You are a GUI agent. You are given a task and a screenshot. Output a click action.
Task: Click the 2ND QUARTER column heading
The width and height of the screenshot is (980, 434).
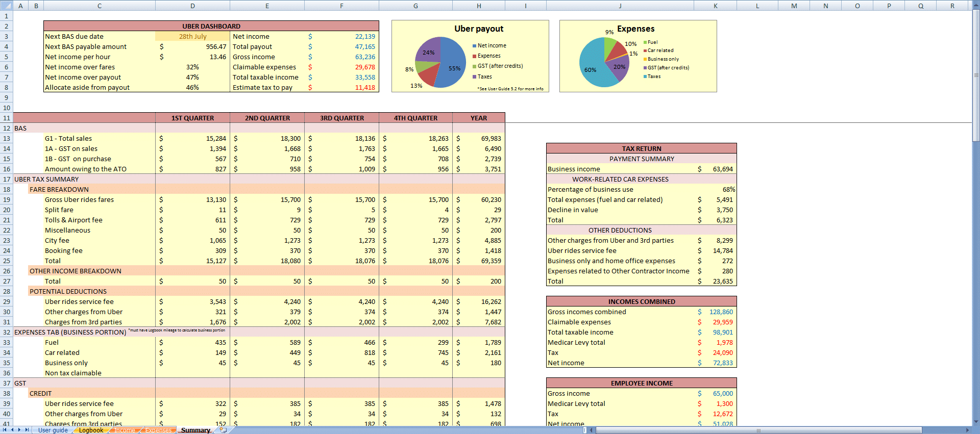[267, 118]
